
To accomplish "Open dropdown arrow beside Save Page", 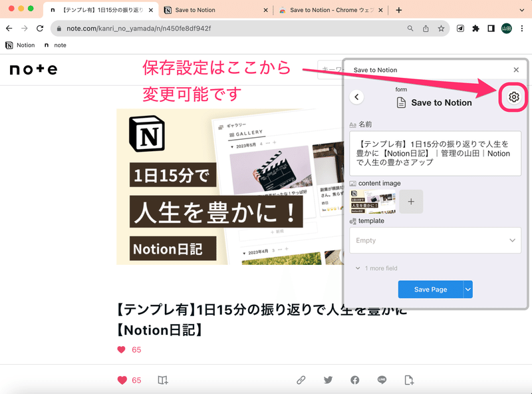I will pos(468,290).
